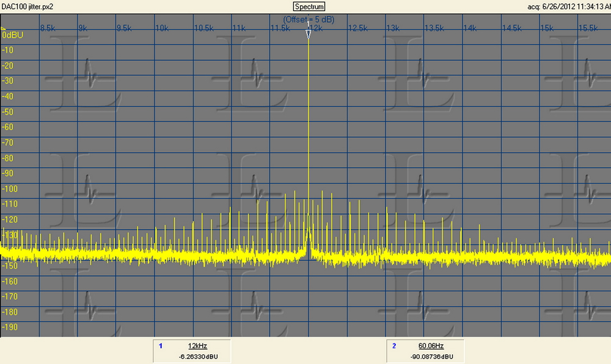Click cursor number 2 label in readout box

(x=394, y=346)
